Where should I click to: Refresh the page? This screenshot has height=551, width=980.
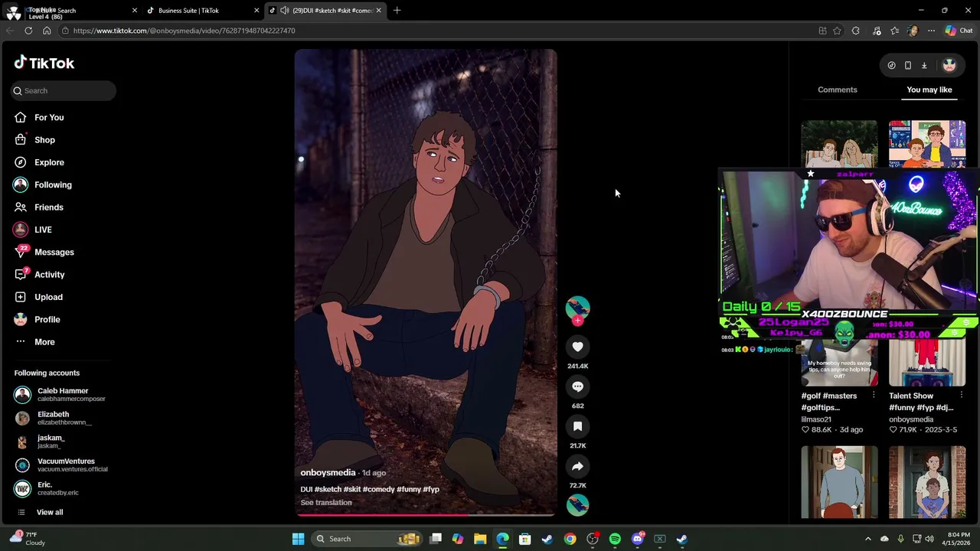[28, 31]
